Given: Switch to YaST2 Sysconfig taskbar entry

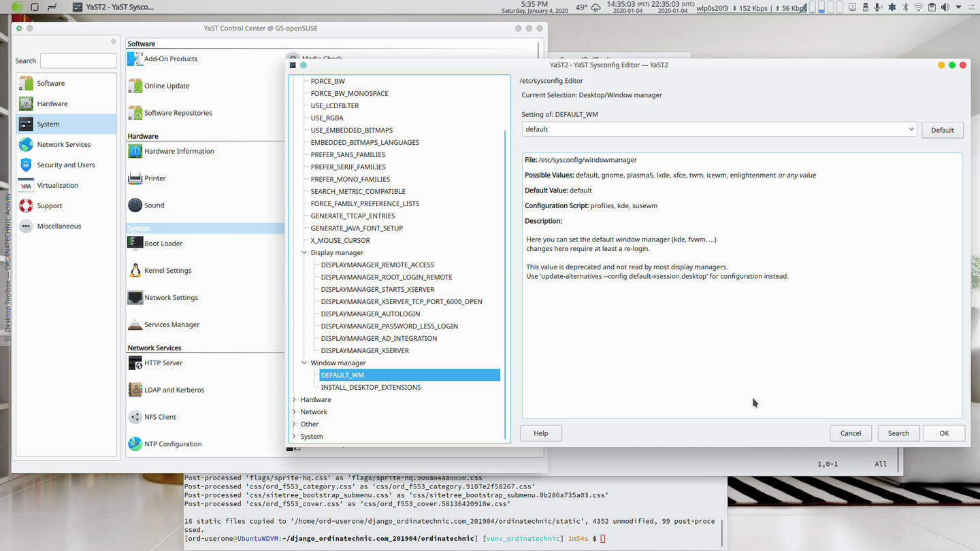Looking at the screenshot, I should (x=113, y=7).
